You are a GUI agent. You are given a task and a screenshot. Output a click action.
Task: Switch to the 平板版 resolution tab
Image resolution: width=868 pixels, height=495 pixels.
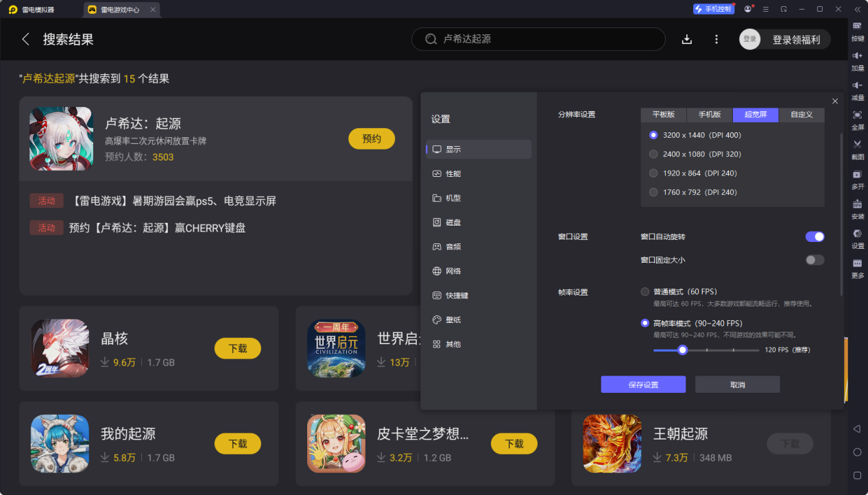(x=664, y=114)
